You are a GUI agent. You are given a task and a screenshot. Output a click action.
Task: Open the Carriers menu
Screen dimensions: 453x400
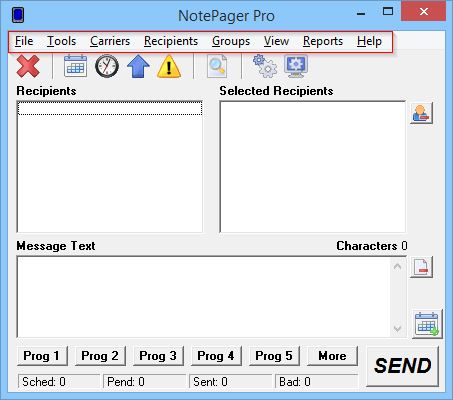(x=110, y=41)
